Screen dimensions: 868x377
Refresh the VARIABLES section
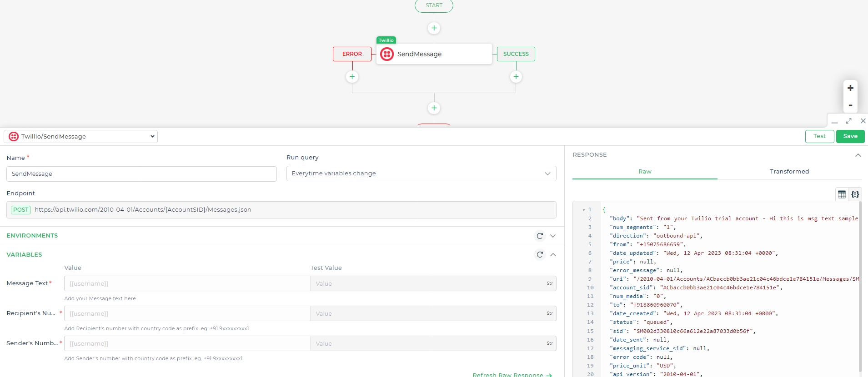[x=540, y=255]
